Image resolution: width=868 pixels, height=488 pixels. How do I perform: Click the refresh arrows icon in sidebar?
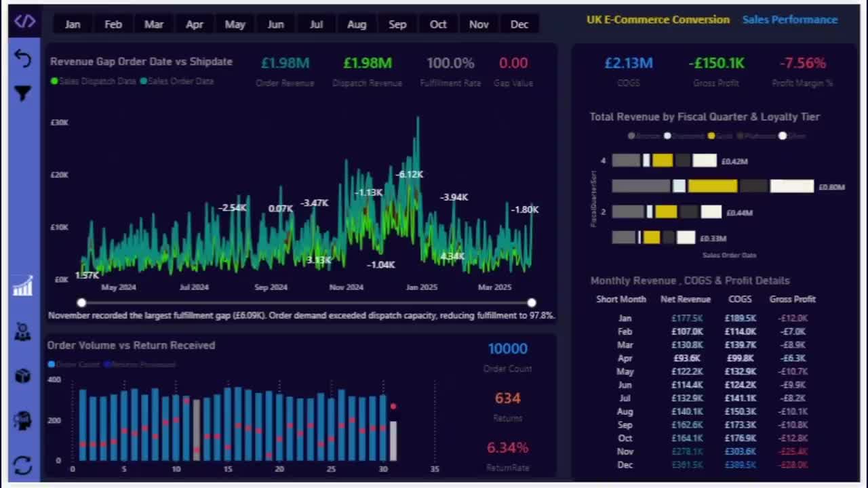click(22, 465)
